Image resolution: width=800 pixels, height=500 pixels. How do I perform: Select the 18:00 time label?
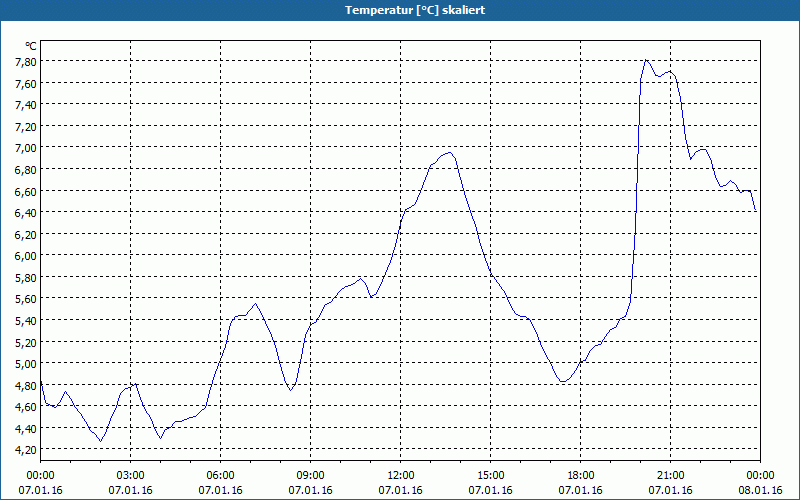581,476
